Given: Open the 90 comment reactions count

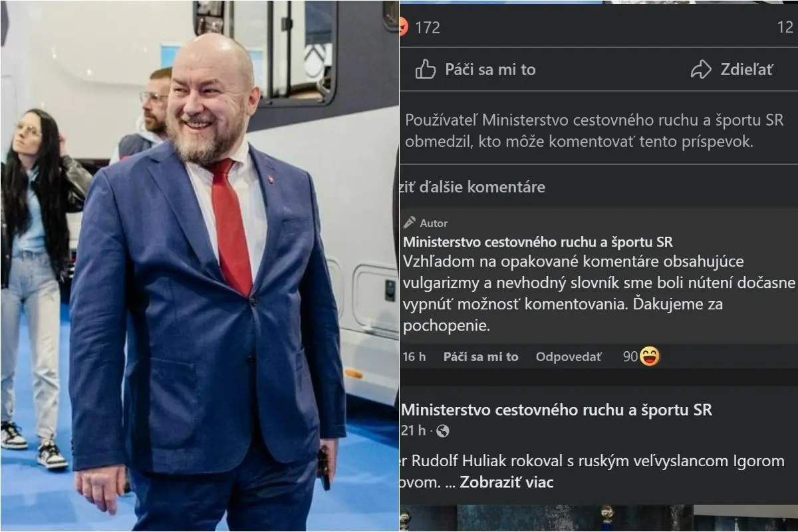Looking at the screenshot, I should (x=630, y=357).
